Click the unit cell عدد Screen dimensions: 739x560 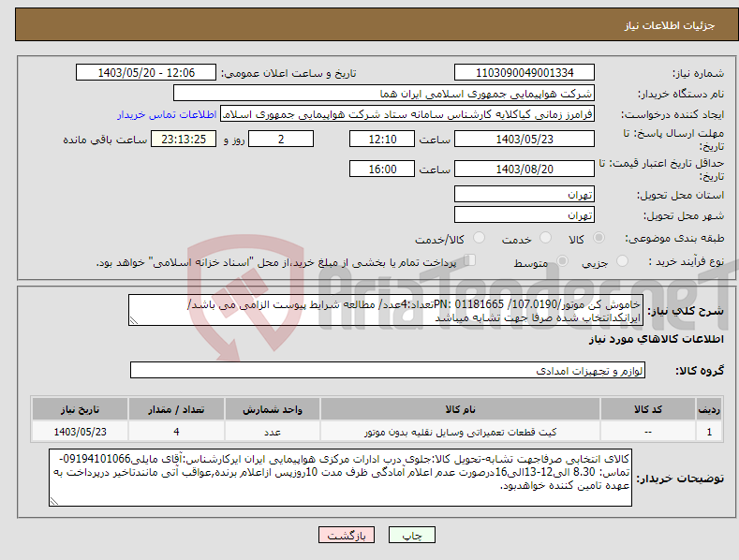pos(273,432)
